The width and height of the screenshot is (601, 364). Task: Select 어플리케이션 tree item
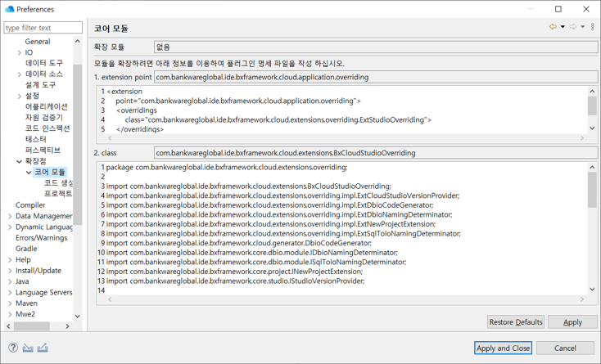coord(47,106)
